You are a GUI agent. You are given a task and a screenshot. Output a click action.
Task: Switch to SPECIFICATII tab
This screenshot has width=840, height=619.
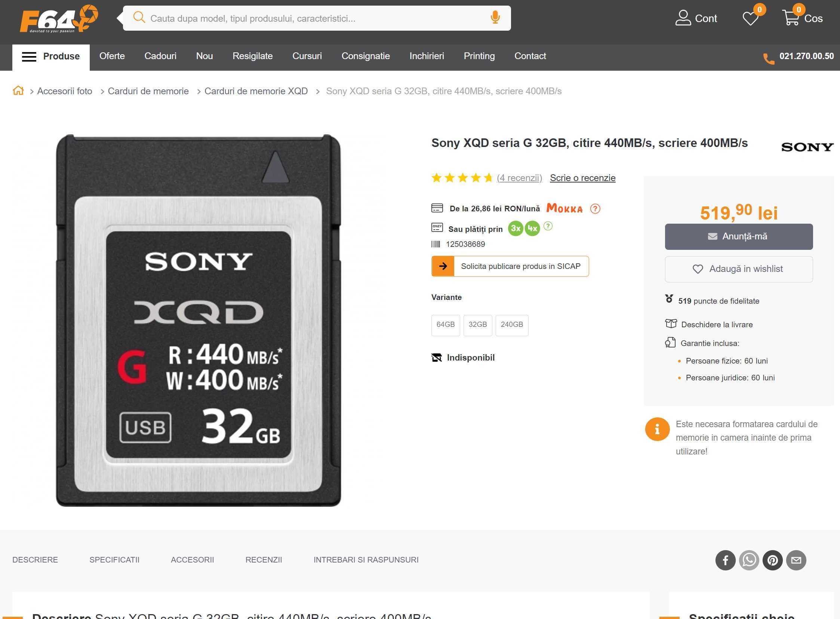click(x=114, y=560)
